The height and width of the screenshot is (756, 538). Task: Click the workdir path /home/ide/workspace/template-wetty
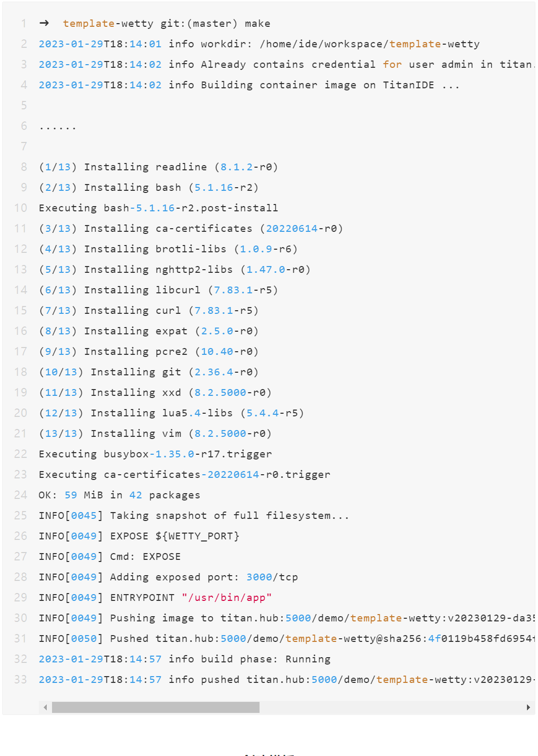(x=369, y=44)
